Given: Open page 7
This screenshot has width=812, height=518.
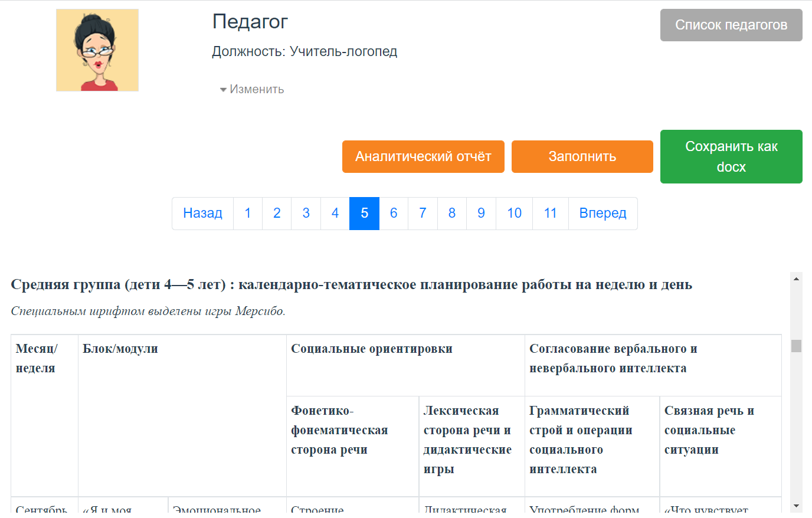Looking at the screenshot, I should coord(423,213).
